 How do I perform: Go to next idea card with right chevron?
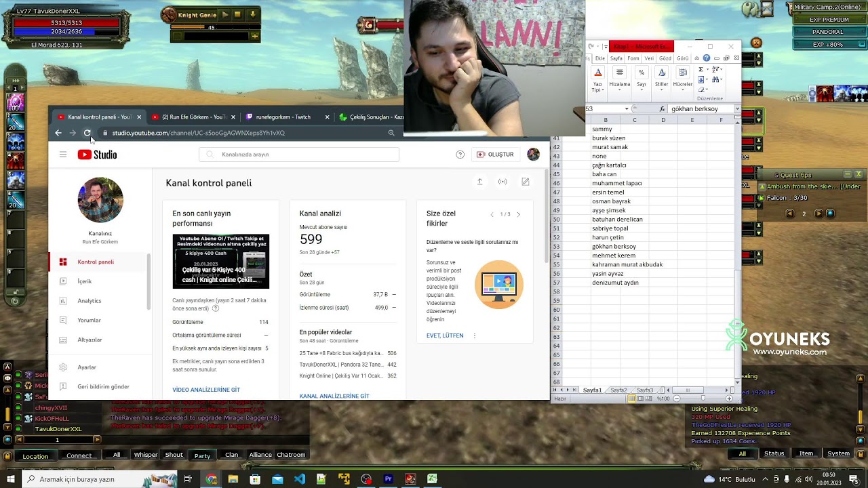pyautogui.click(x=519, y=214)
